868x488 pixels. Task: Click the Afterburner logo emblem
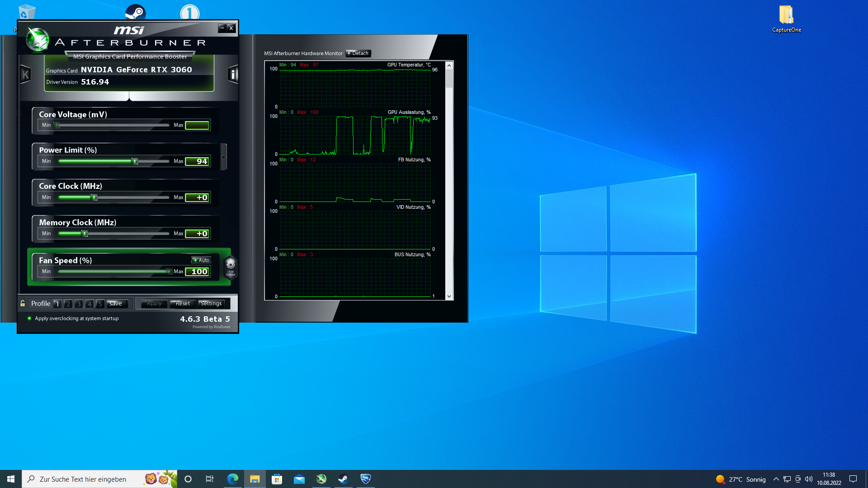point(37,39)
